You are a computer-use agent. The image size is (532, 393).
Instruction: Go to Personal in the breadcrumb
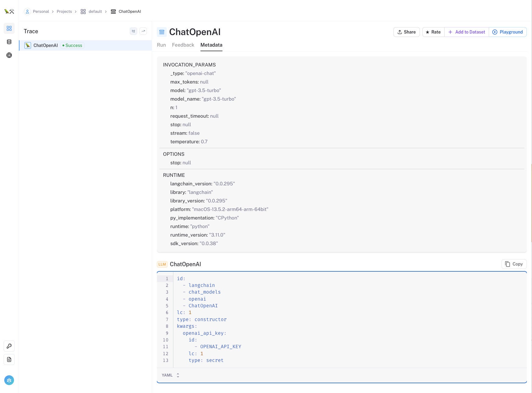coord(41,12)
